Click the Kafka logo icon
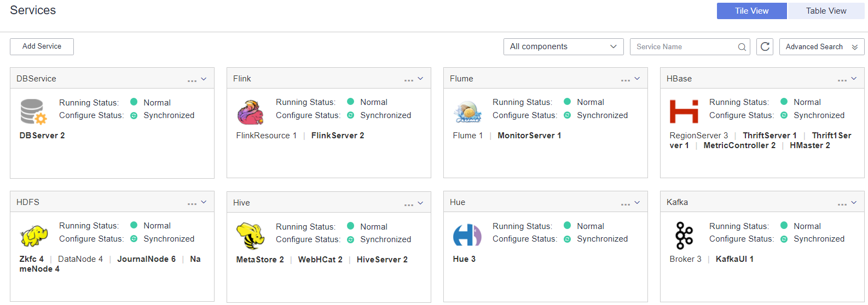Screen dimensions: 868x305 point(684,236)
